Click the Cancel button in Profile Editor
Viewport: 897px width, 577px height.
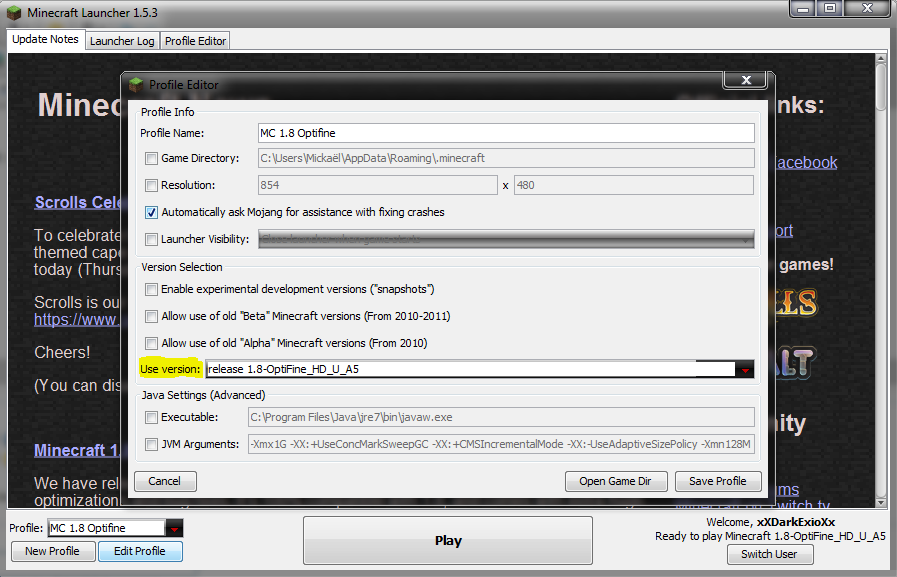[x=165, y=481]
